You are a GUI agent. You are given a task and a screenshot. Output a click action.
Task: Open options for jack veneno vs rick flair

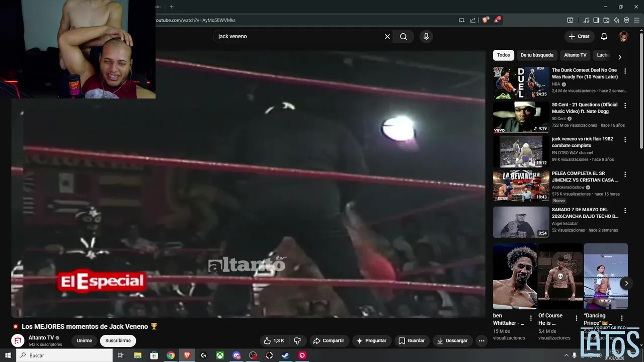click(x=625, y=140)
